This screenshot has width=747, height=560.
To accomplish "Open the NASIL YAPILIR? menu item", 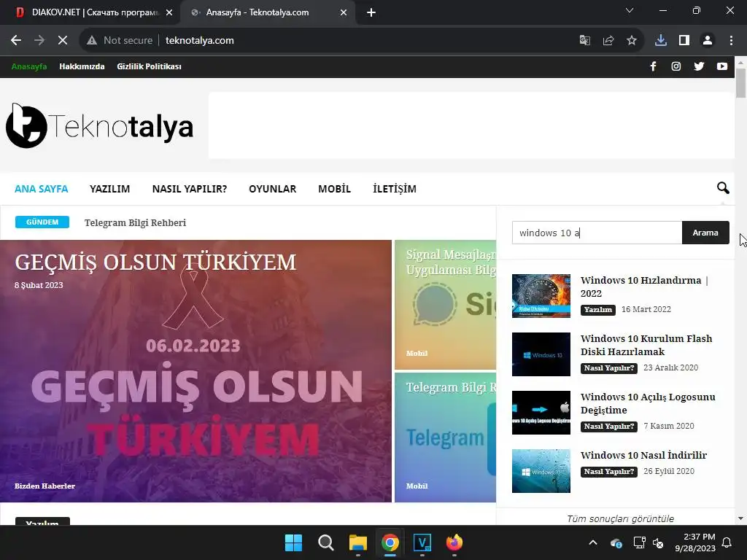I will coord(190,189).
